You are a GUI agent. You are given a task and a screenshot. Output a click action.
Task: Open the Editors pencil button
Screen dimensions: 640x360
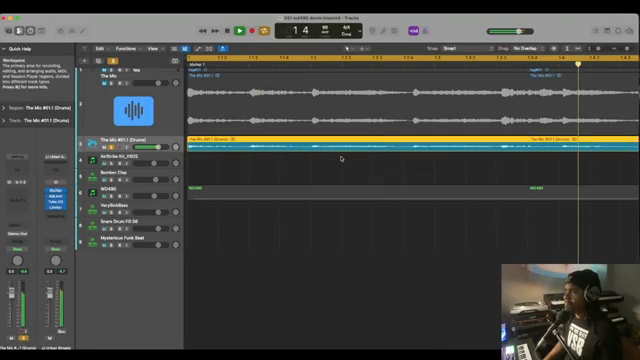(83, 31)
